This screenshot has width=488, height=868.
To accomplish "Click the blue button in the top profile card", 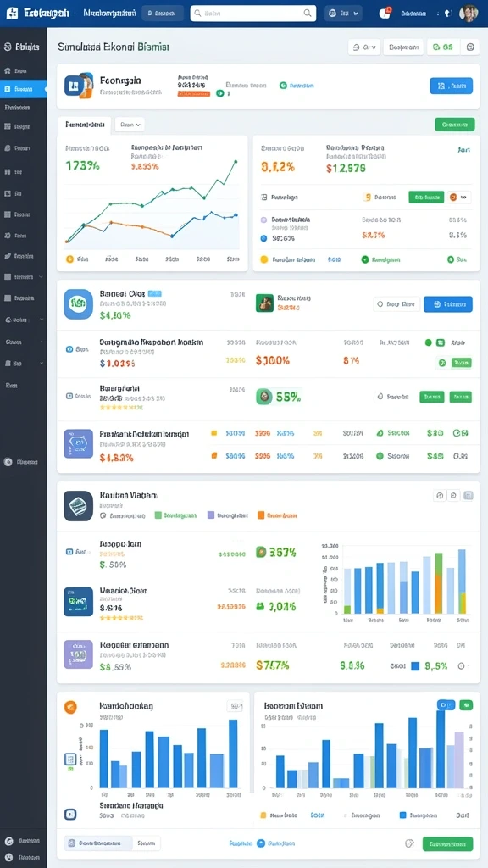I will [x=451, y=86].
